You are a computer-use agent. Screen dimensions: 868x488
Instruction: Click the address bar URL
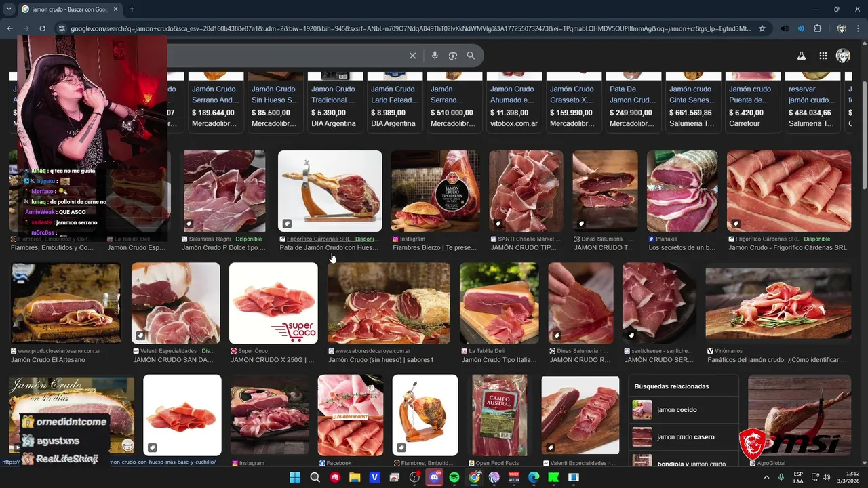(x=411, y=28)
